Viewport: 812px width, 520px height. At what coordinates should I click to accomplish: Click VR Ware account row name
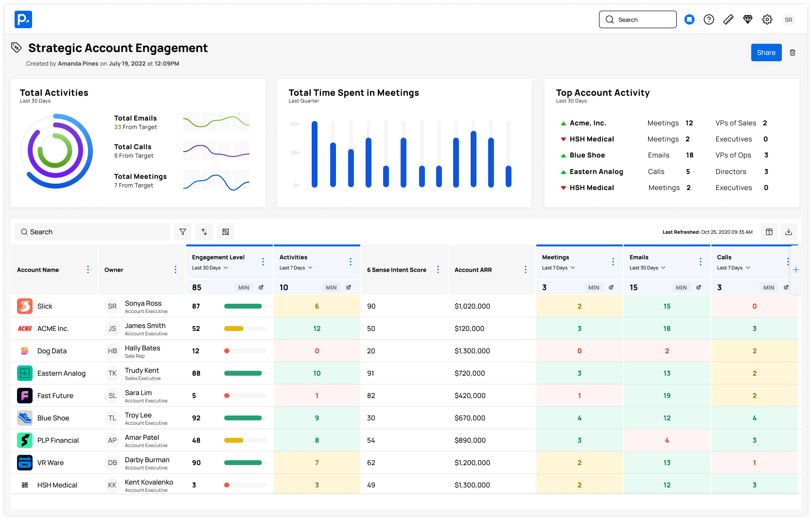pyautogui.click(x=51, y=463)
